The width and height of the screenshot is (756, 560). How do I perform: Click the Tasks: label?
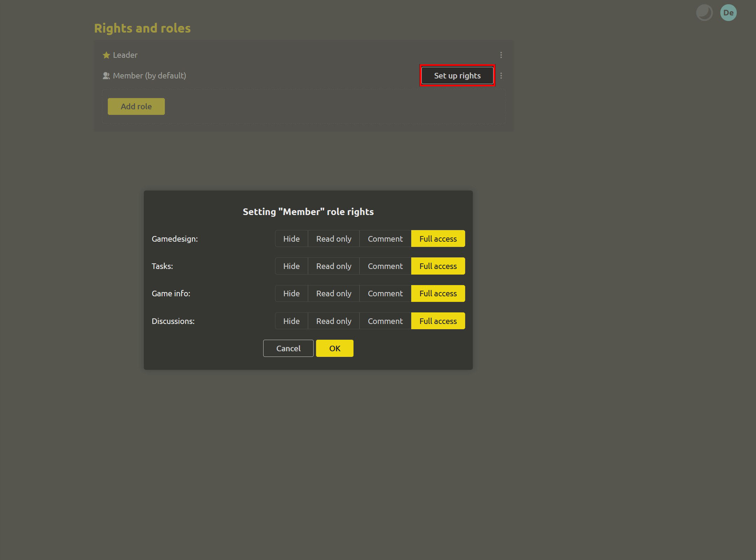point(162,266)
